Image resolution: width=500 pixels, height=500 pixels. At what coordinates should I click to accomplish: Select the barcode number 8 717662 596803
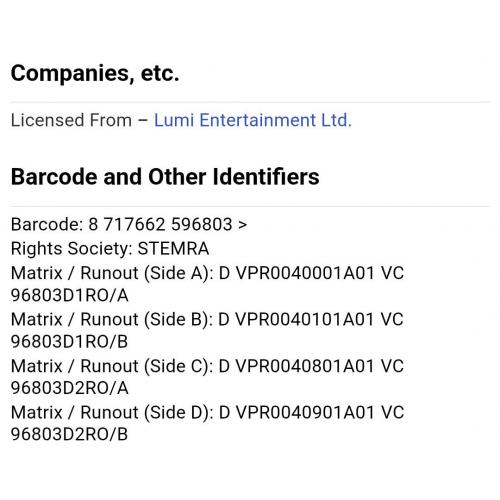[x=160, y=224]
